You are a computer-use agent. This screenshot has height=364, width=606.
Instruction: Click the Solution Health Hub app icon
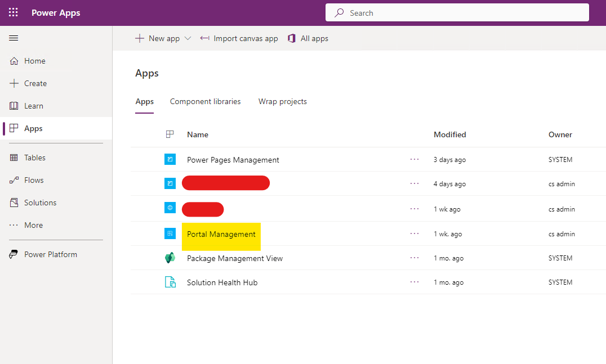click(170, 282)
